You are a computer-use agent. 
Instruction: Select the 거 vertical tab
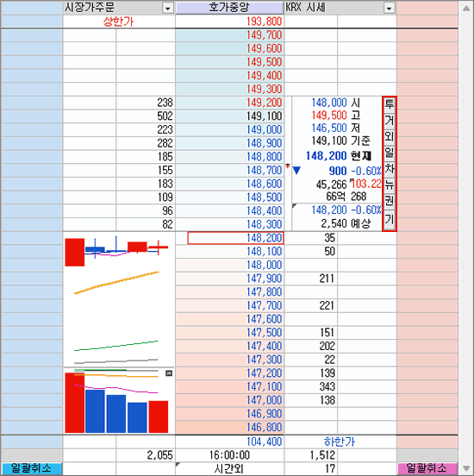[x=390, y=121]
